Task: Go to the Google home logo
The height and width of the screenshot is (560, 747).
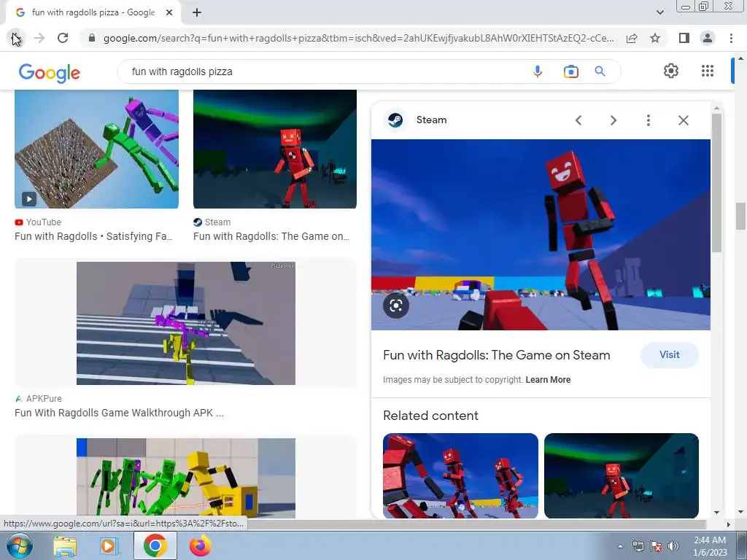Action: tap(50, 72)
